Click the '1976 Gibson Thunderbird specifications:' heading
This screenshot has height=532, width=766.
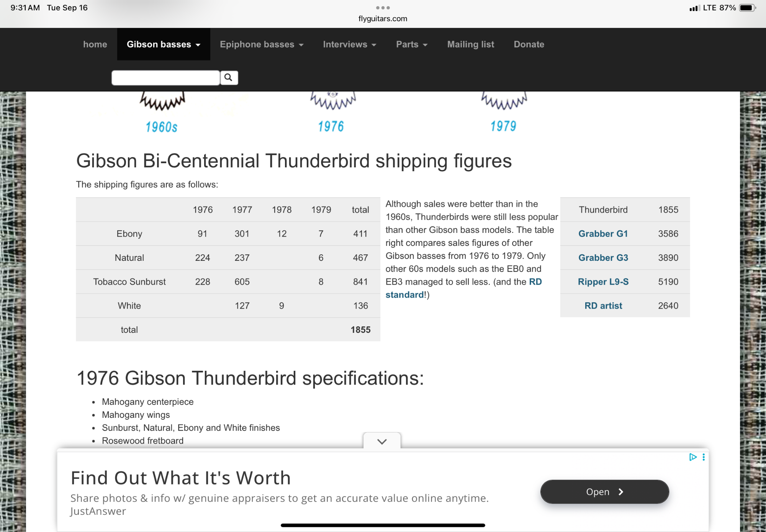click(250, 378)
